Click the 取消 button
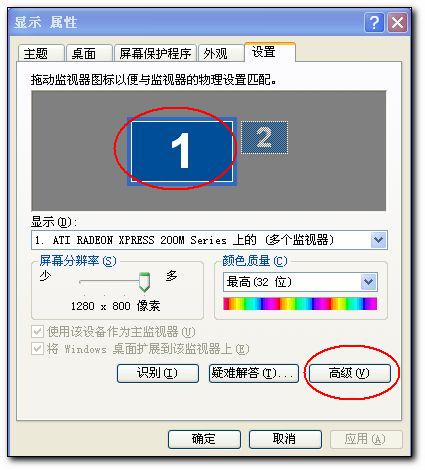The image size is (425, 470). click(x=285, y=439)
